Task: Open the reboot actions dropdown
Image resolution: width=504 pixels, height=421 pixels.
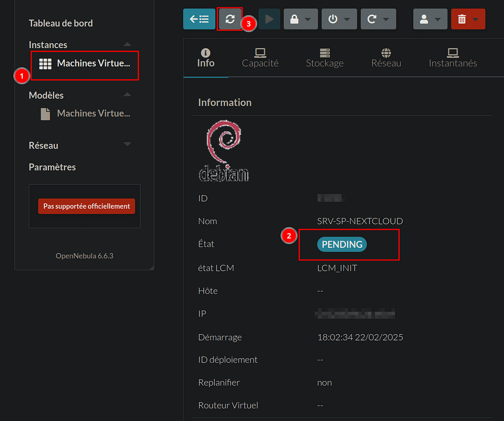Action: tap(378, 19)
